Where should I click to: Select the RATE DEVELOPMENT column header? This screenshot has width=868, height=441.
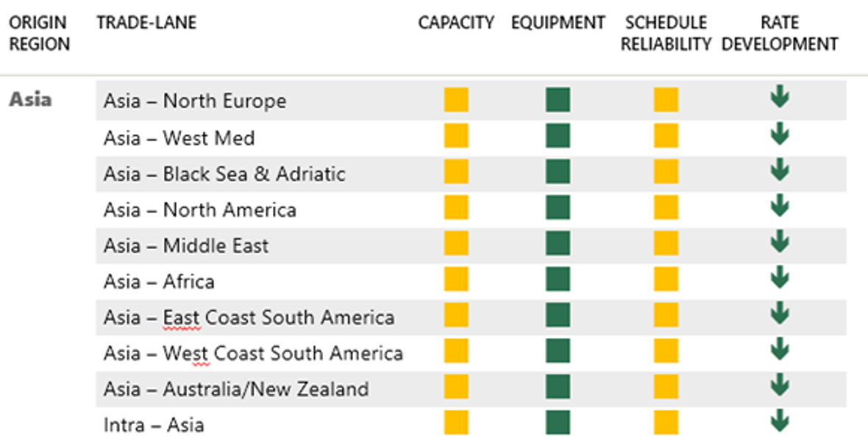click(780, 33)
